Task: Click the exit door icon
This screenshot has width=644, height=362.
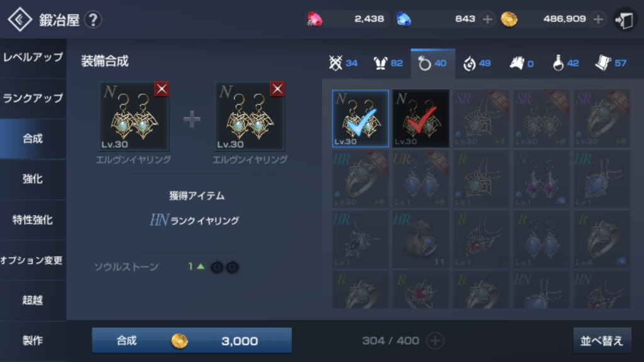Action: tap(625, 19)
